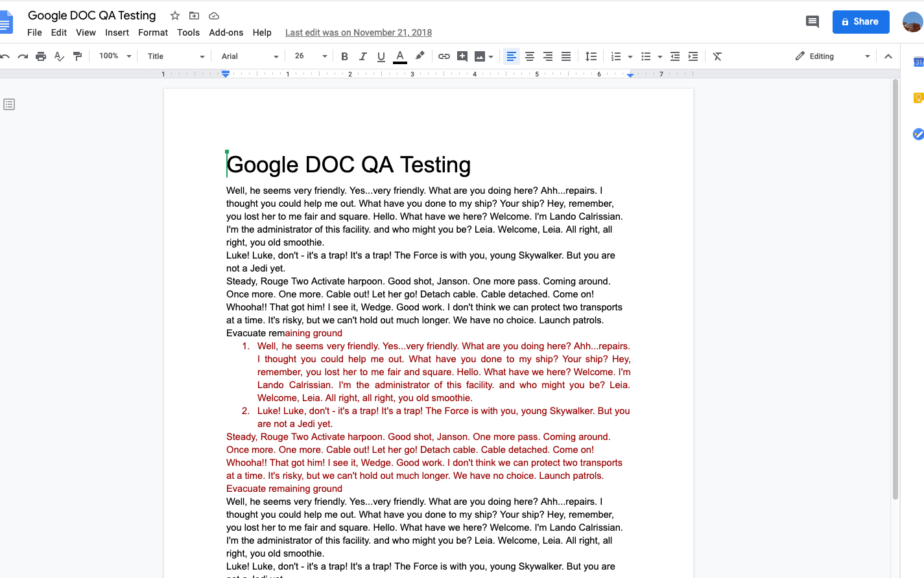Open the font size dropdown showing 26
Screen dimensions: 924x578
[311, 56]
